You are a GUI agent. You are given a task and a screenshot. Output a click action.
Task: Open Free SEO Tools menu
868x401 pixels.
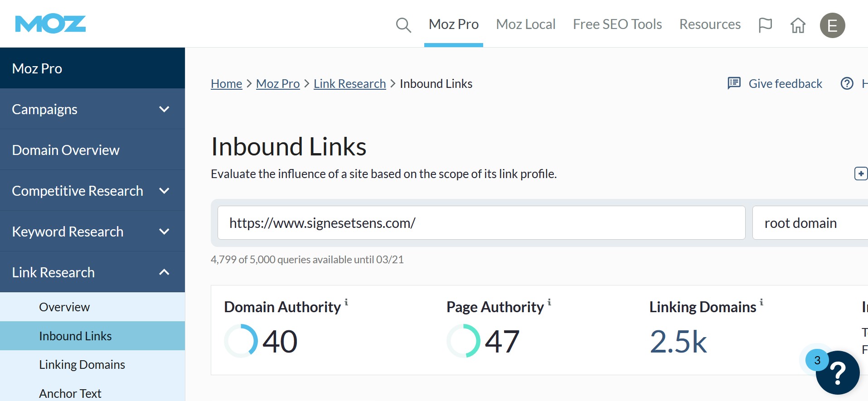(617, 24)
